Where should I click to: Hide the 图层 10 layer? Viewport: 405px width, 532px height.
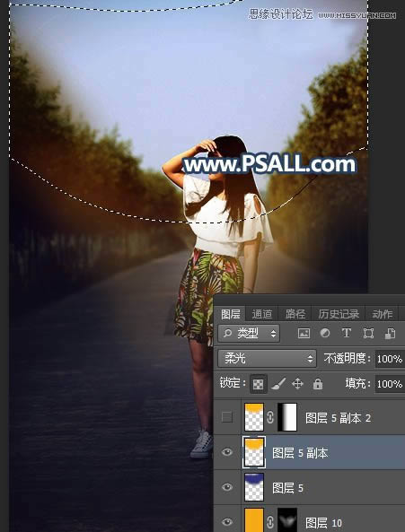coord(227,521)
